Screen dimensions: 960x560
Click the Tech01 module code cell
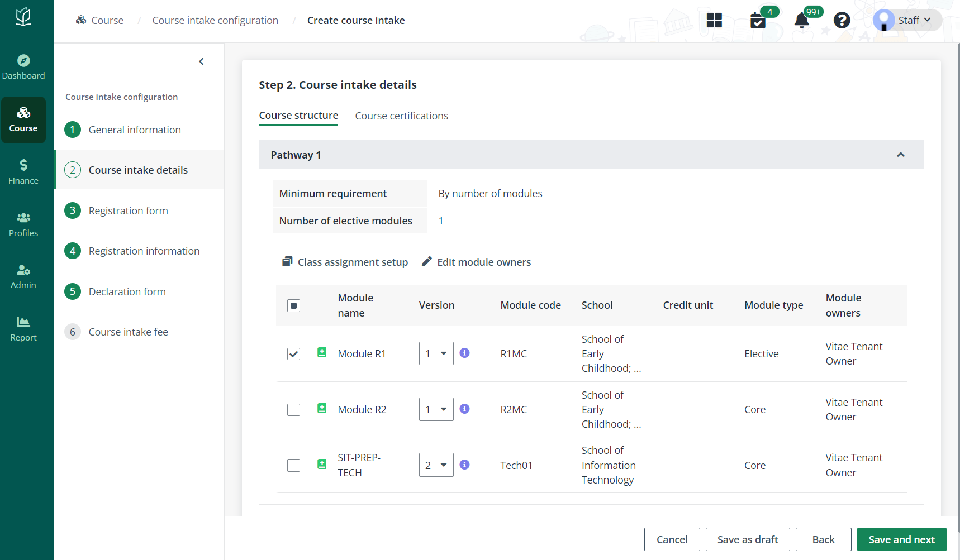[x=516, y=465]
